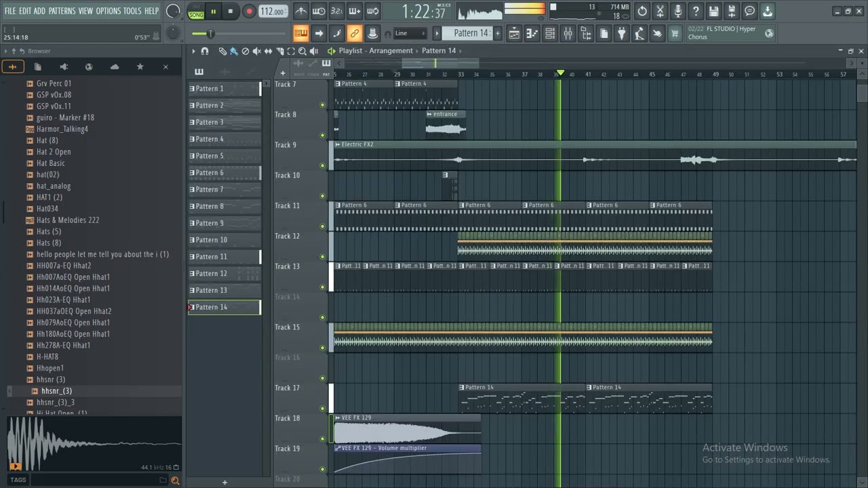The image size is (868, 488).
Task: Toggle typing keyboard to piano button
Action: 300,33
